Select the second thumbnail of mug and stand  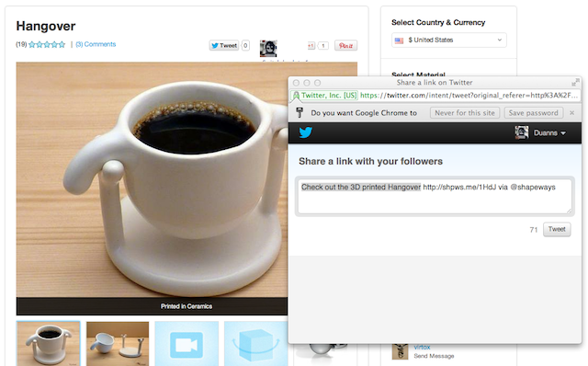[x=118, y=343]
